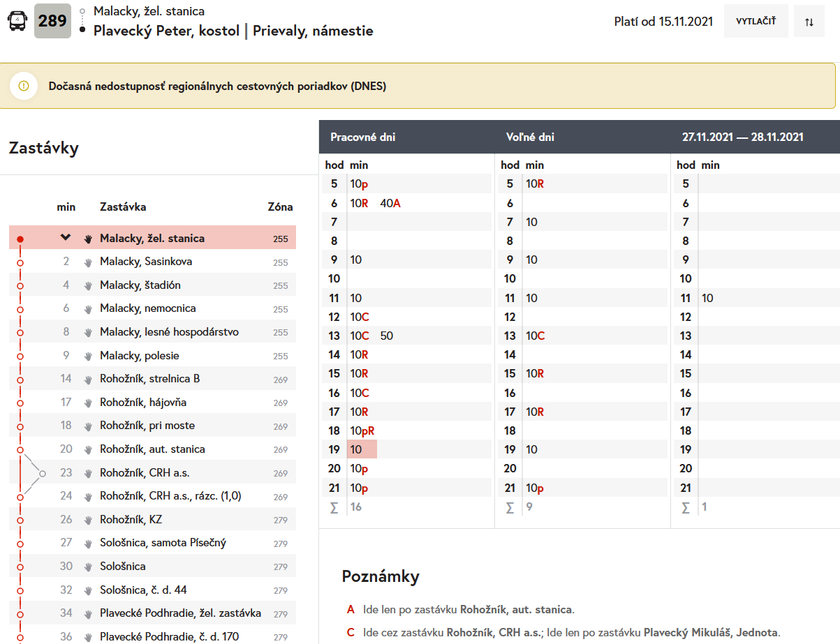Select the Pracovné dni column header

pos(362,137)
